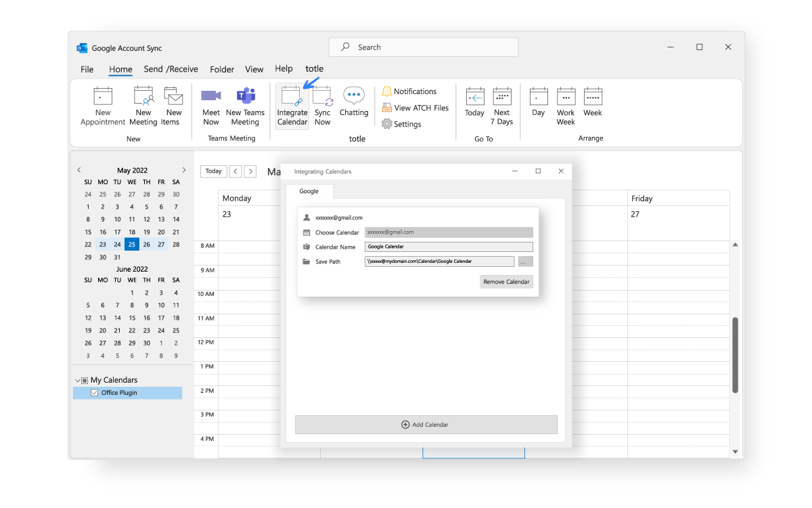Open Chatting from totle group

click(354, 102)
